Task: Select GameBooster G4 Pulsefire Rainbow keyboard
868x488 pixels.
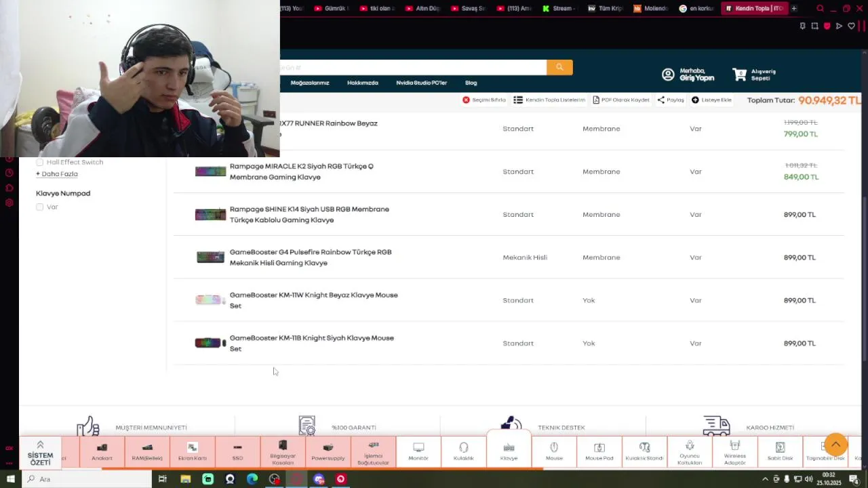Action: tap(311, 258)
